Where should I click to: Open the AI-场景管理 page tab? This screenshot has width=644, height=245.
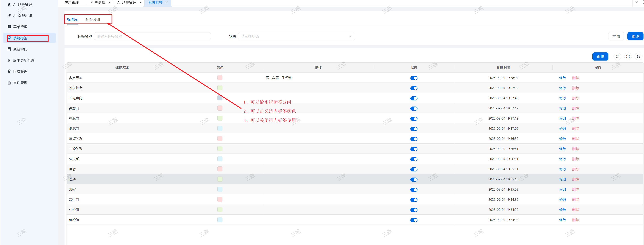(x=126, y=3)
